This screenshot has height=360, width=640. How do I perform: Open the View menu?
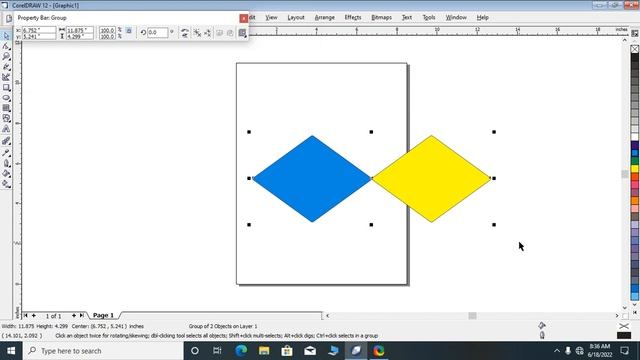tap(271, 18)
